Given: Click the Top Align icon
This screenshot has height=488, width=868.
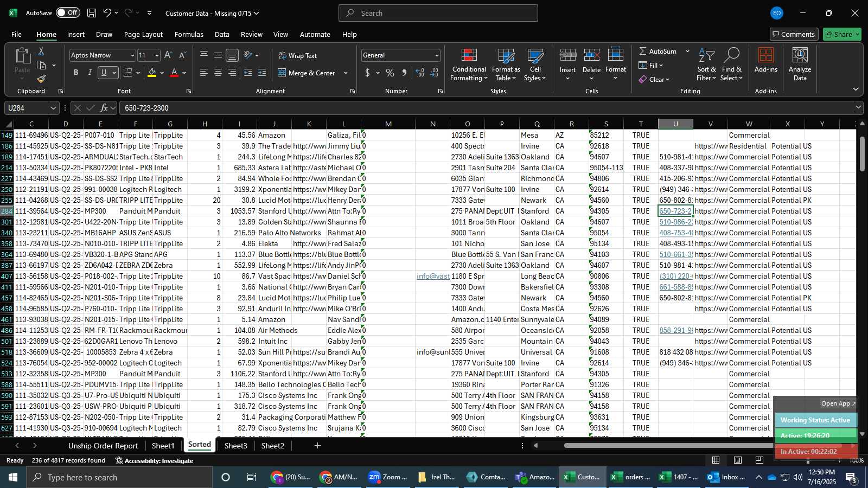Looking at the screenshot, I should (204, 55).
